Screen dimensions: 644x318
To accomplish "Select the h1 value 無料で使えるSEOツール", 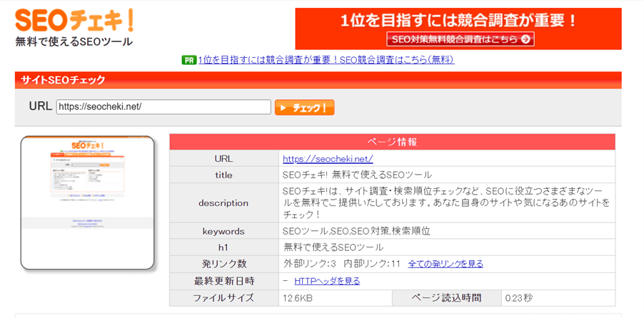I will click(333, 247).
